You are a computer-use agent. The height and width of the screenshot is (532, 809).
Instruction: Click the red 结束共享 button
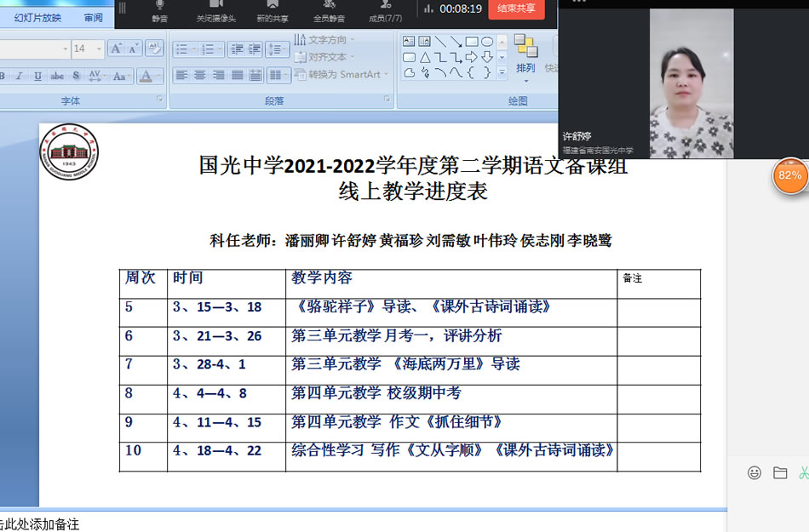(516, 9)
